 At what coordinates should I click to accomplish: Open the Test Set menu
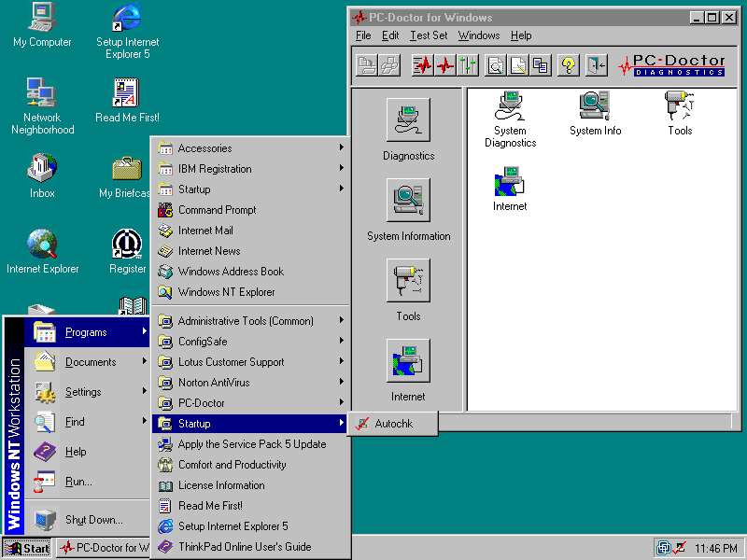point(429,35)
